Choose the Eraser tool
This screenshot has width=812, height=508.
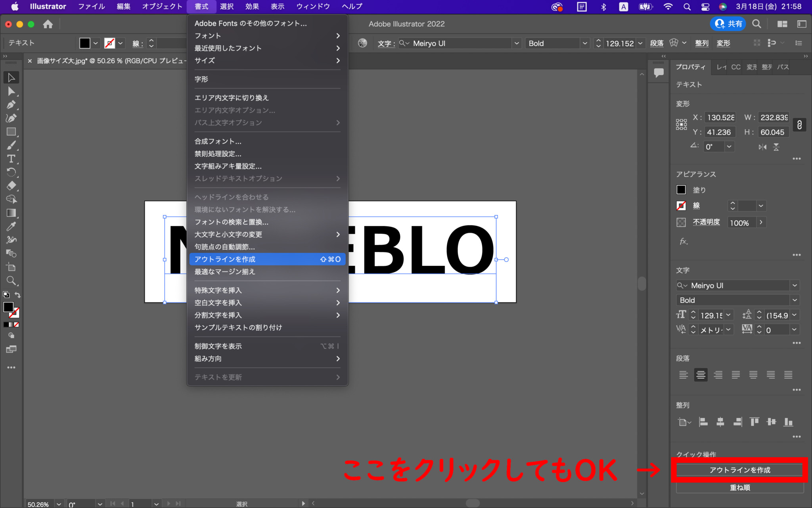[11, 185]
